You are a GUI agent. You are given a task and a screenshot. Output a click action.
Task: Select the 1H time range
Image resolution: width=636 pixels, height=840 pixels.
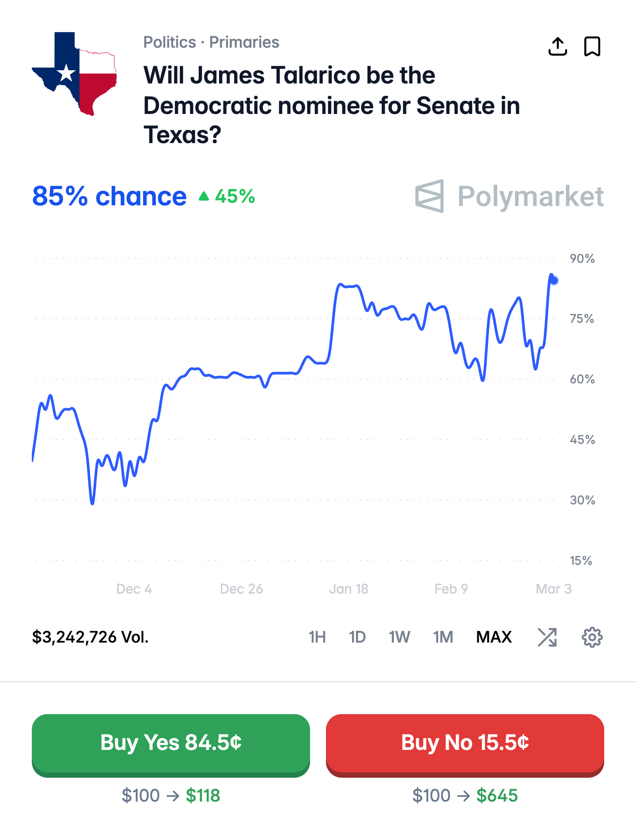pyautogui.click(x=317, y=637)
